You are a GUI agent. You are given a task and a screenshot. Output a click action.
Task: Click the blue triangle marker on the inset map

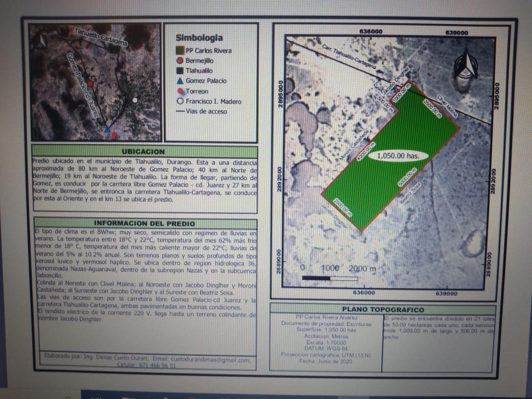107,129
